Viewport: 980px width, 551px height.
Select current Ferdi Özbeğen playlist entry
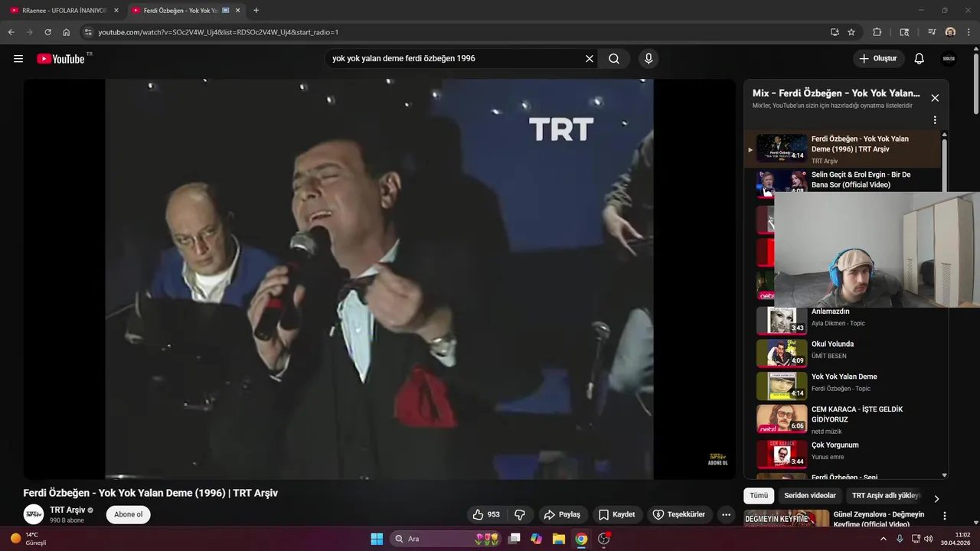(842, 148)
